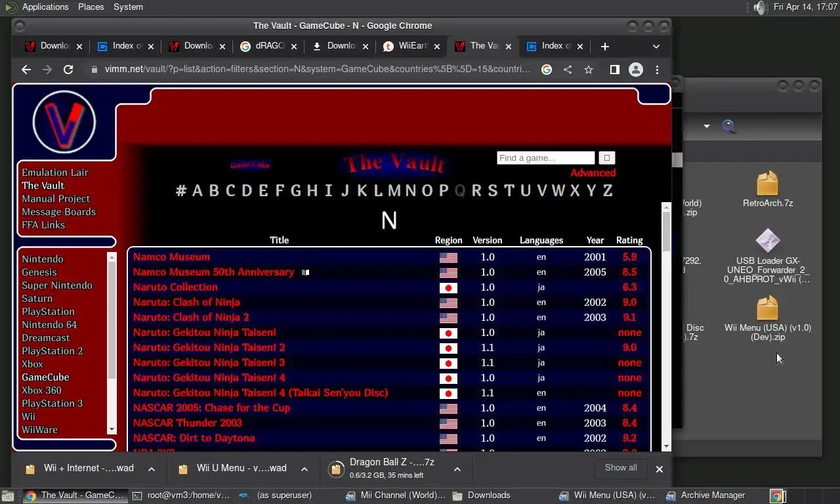Click USB Loader GX forwarder file icon

pyautogui.click(x=767, y=241)
